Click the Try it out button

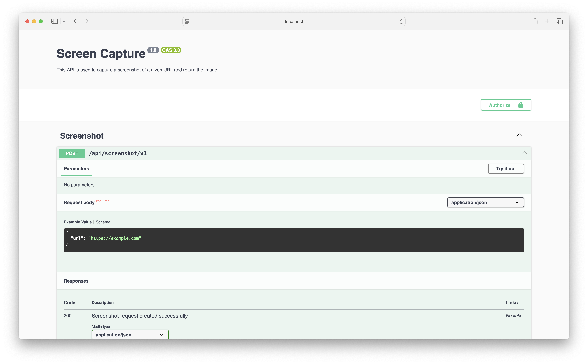point(506,168)
